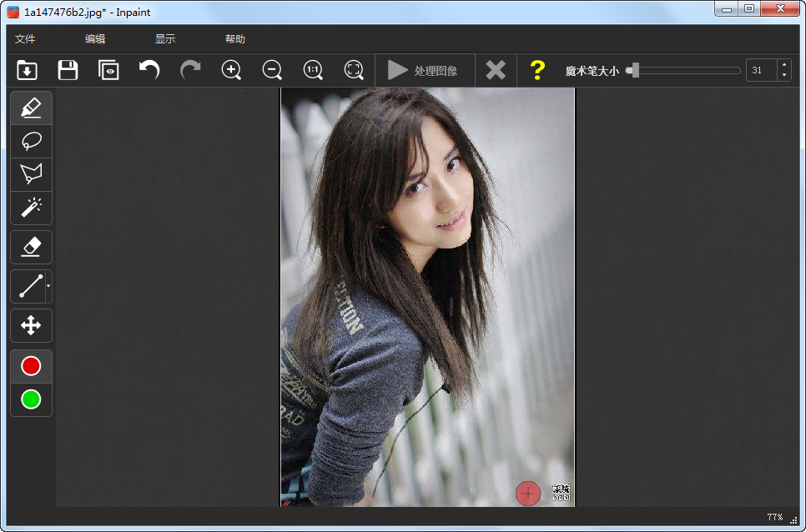Viewport: 806px width, 532px height.
Task: Click the Open file icon
Action: click(27, 71)
